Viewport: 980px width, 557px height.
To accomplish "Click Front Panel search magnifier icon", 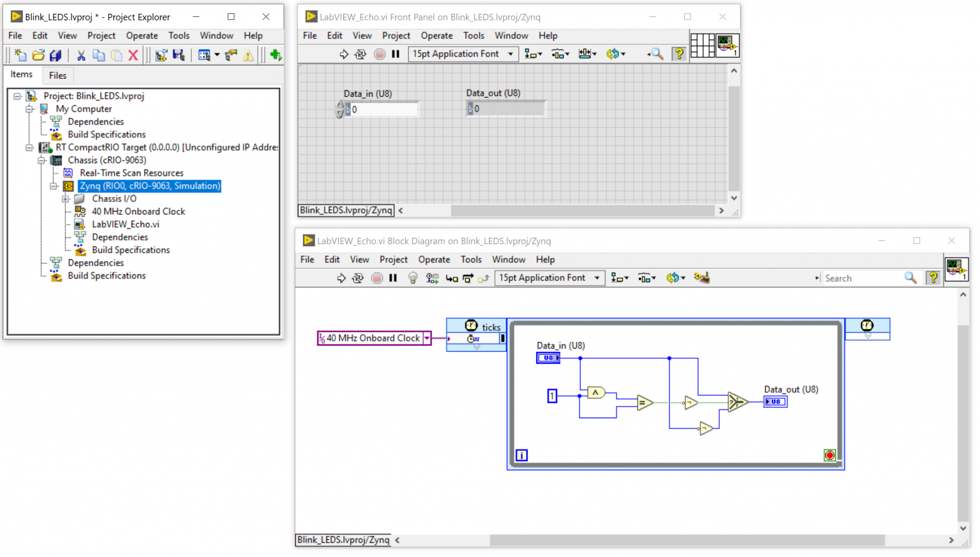I will tap(656, 54).
